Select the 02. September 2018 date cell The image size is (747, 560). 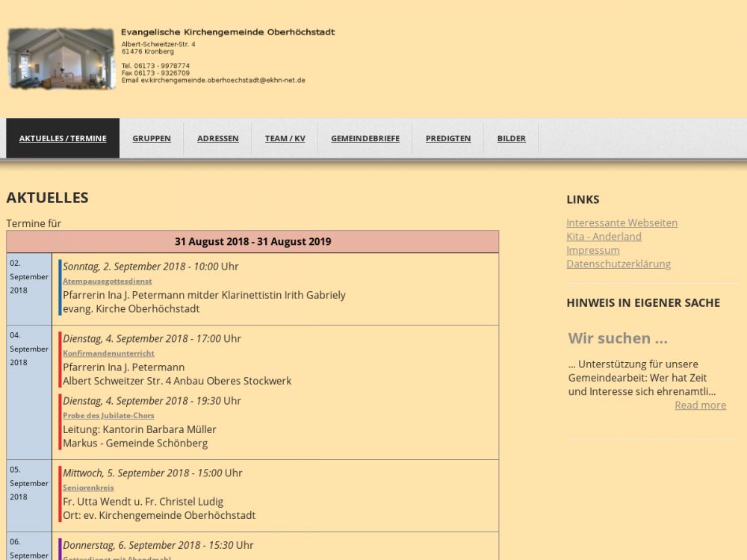tap(29, 277)
